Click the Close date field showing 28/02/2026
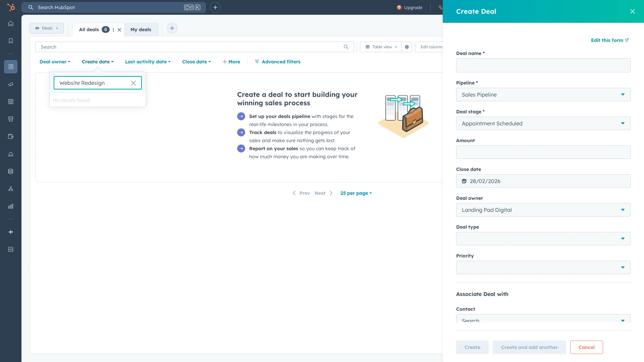644x362 pixels. [543, 181]
